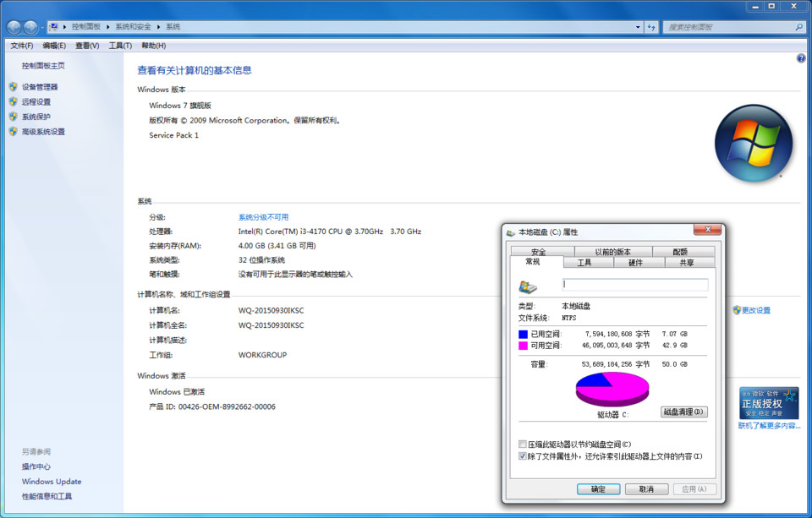
Task: Click the NTFS file system value
Action: (568, 318)
